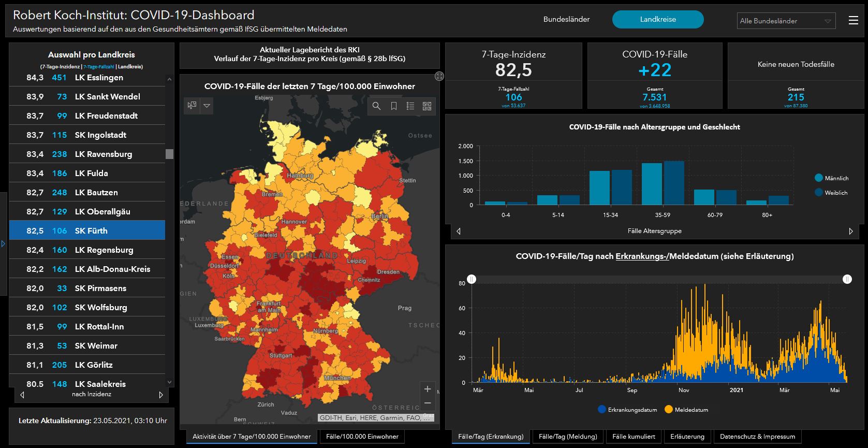
Task: Open Aktueller Lagebericht des RKI link
Action: coord(310,50)
